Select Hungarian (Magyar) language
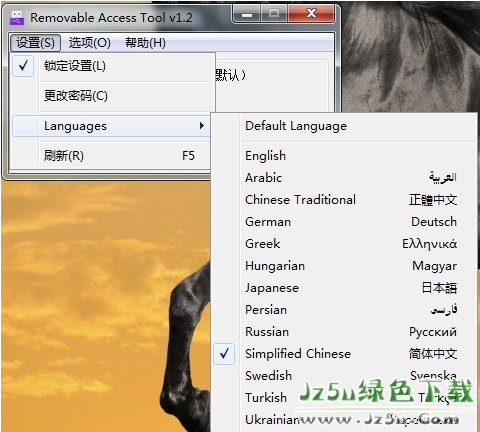Screen dimensions: 480x432 click(345, 266)
